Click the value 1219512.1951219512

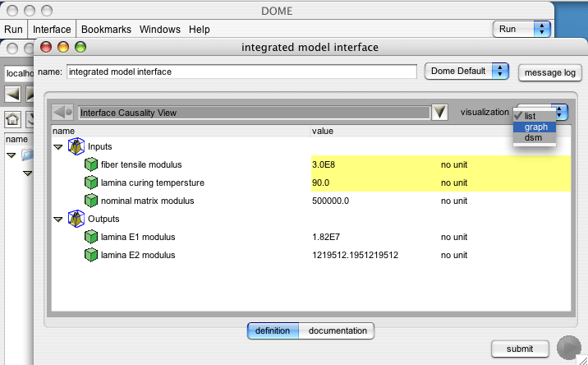355,255
